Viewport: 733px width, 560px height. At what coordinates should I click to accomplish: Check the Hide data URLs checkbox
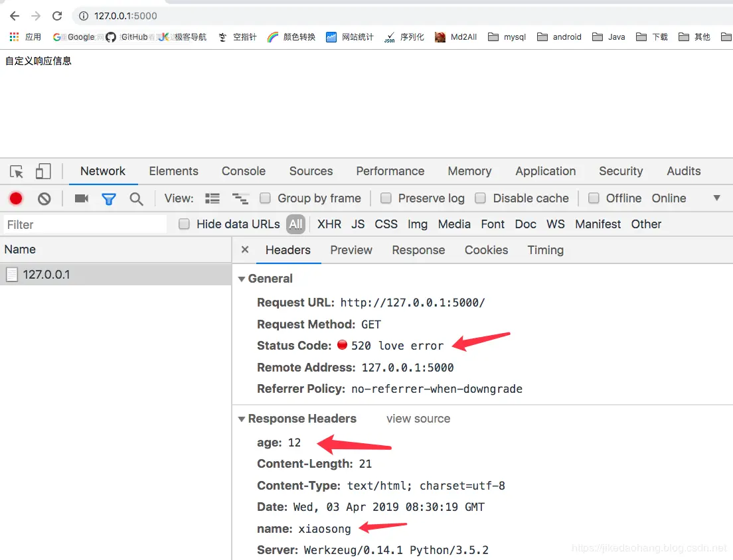point(184,224)
